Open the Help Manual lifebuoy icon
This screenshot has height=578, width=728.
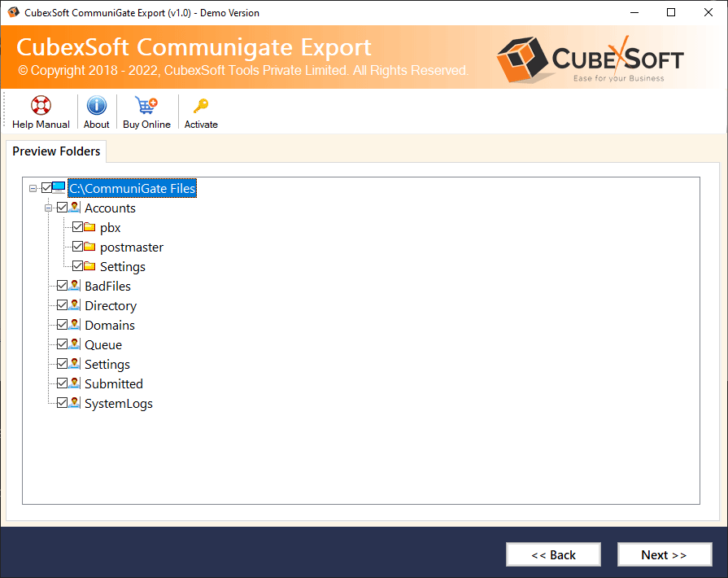click(x=41, y=105)
